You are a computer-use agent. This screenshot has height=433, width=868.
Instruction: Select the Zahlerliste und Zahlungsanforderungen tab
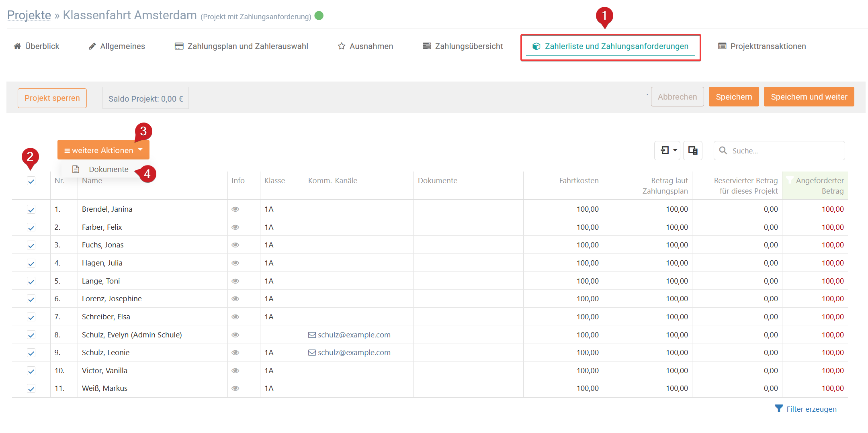tap(610, 47)
